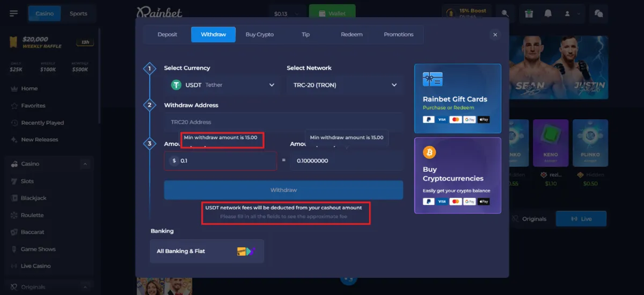This screenshot has width=644, height=295.
Task: Close the wallet dialog
Action: (x=495, y=34)
